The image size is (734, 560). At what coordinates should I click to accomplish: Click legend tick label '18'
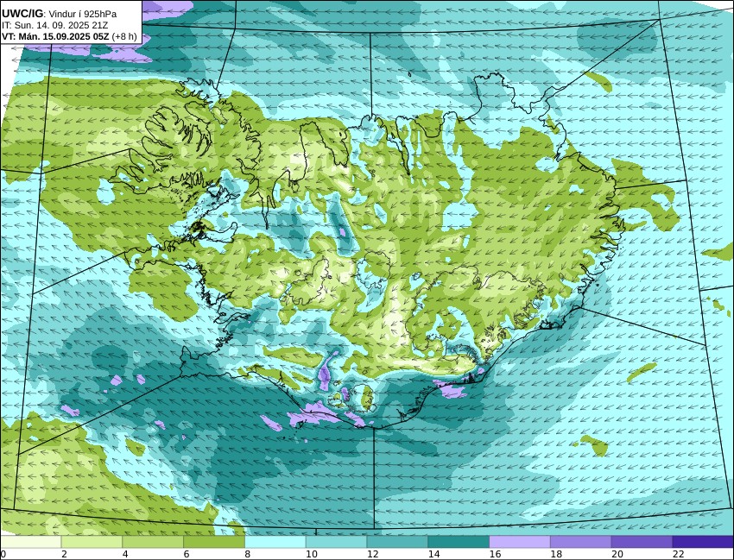[556, 554]
